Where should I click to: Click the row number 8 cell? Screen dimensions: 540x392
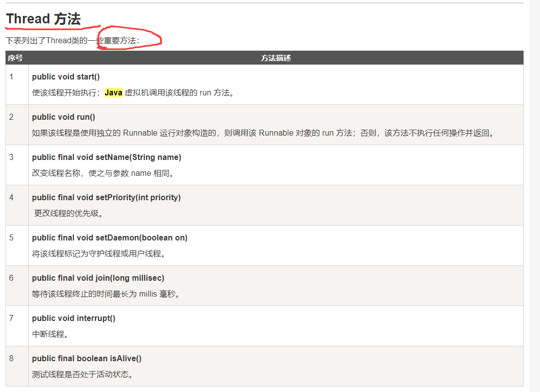pos(11,359)
